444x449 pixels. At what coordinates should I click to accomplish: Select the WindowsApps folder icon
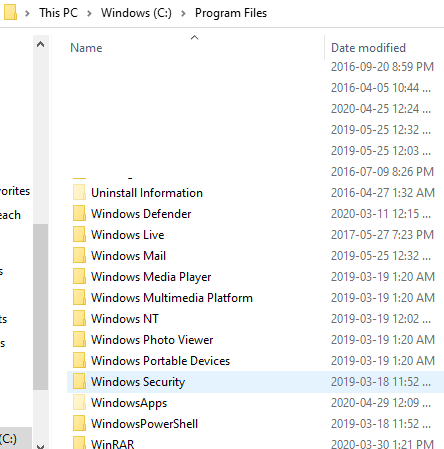click(79, 402)
